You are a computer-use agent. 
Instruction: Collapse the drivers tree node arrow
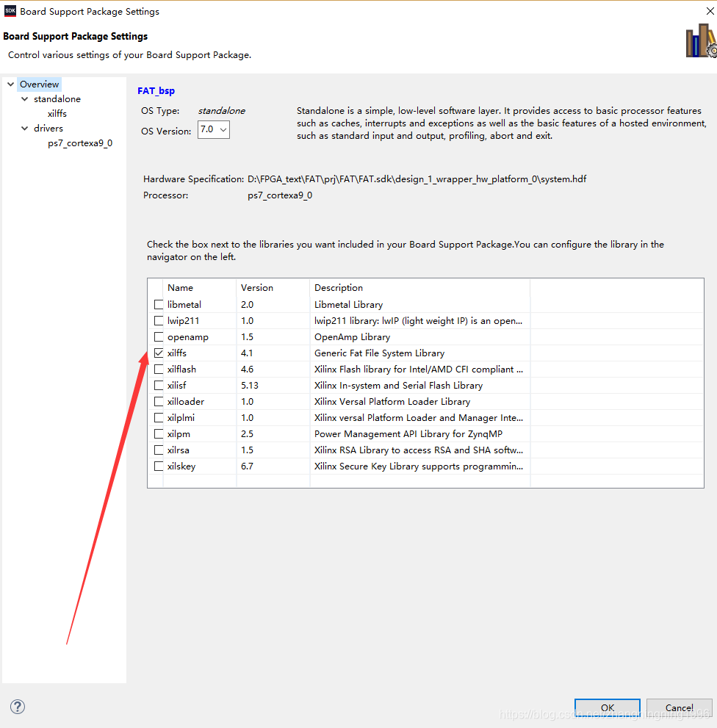point(25,128)
